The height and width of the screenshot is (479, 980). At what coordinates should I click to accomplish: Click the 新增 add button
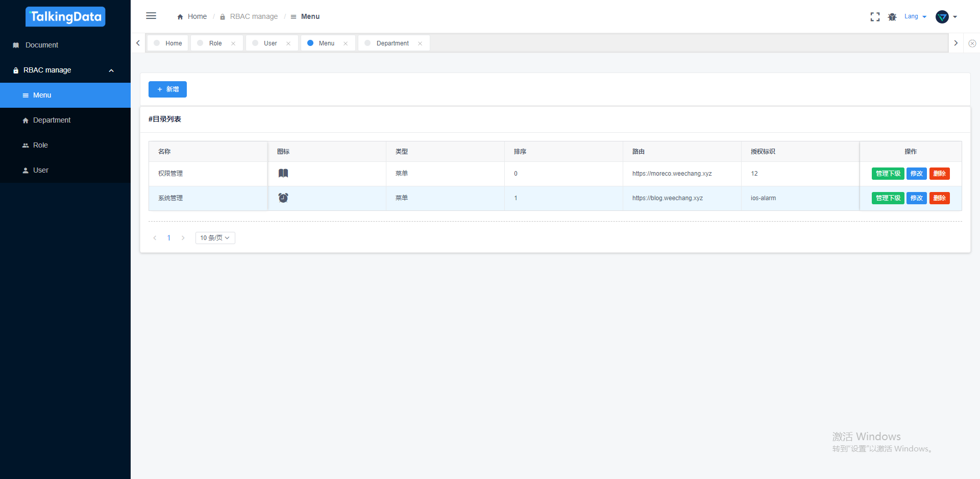167,89
